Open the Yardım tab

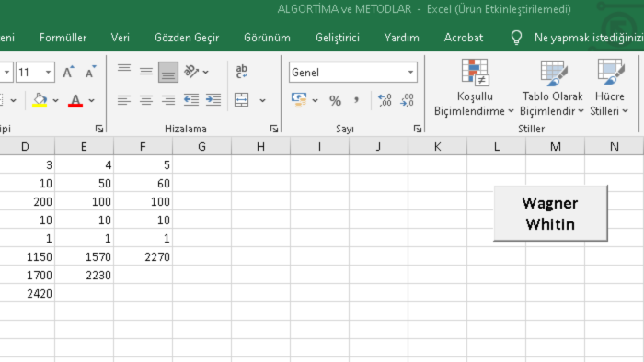(402, 38)
